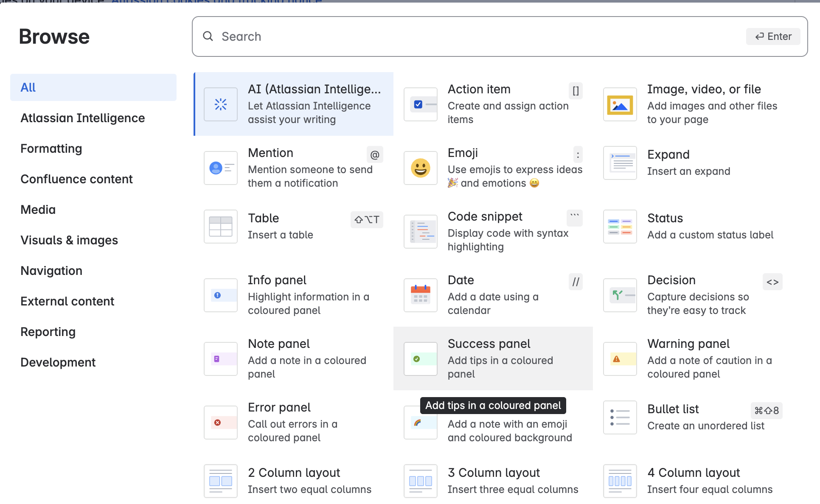Select the Status label icon
Screen dimensions: 820x504
point(620,227)
